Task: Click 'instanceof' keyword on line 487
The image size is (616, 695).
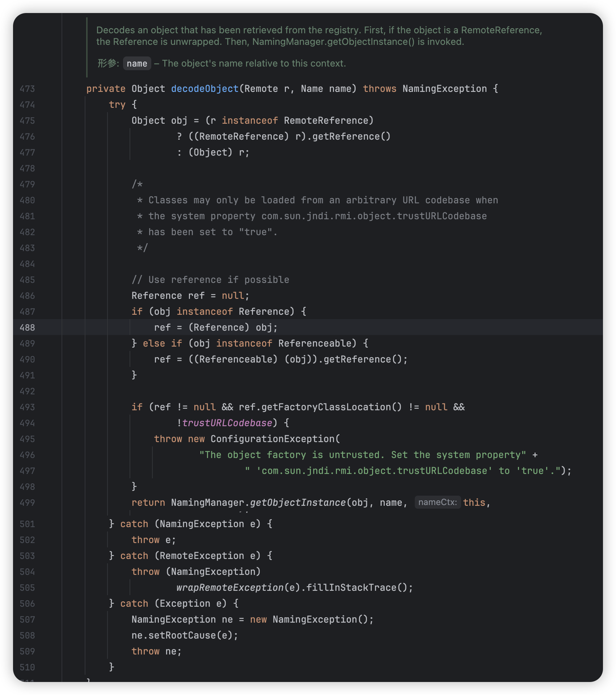Action: [x=205, y=312]
